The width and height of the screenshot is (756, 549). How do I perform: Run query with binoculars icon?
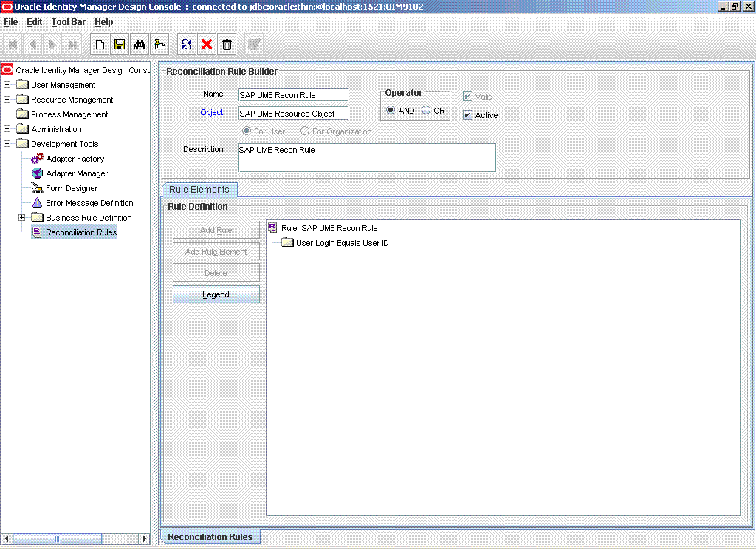pyautogui.click(x=140, y=44)
